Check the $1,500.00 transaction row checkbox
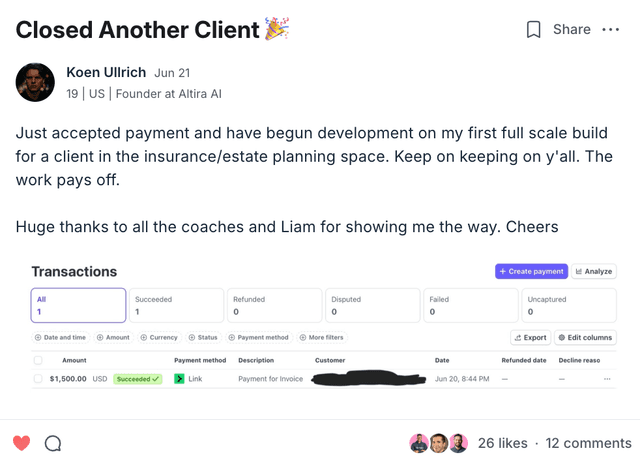Screen dimensions: 640x463 coord(38,379)
